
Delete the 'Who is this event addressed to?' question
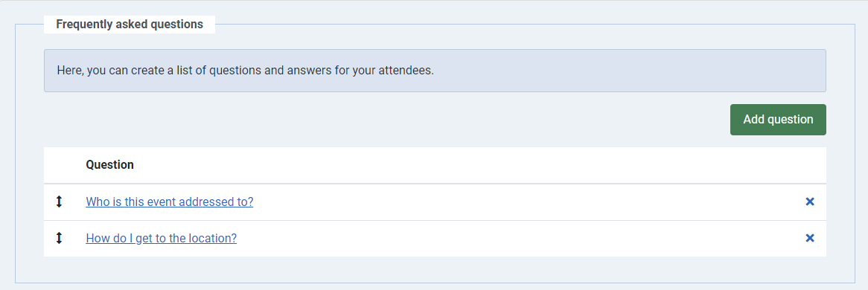pos(809,202)
